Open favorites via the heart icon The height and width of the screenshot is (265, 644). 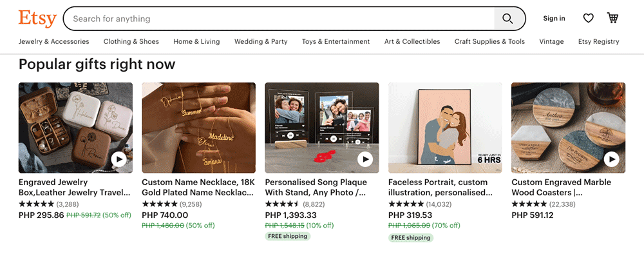click(x=588, y=19)
